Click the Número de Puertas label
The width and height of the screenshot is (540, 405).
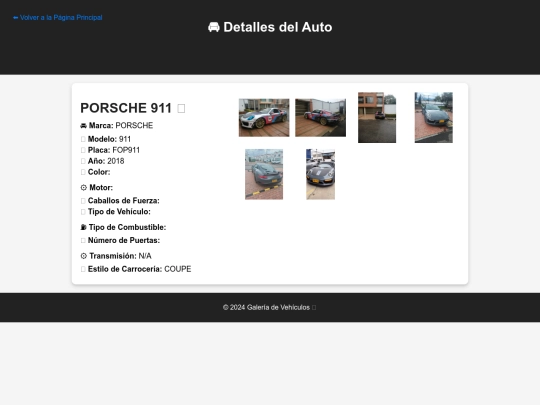tap(124, 240)
